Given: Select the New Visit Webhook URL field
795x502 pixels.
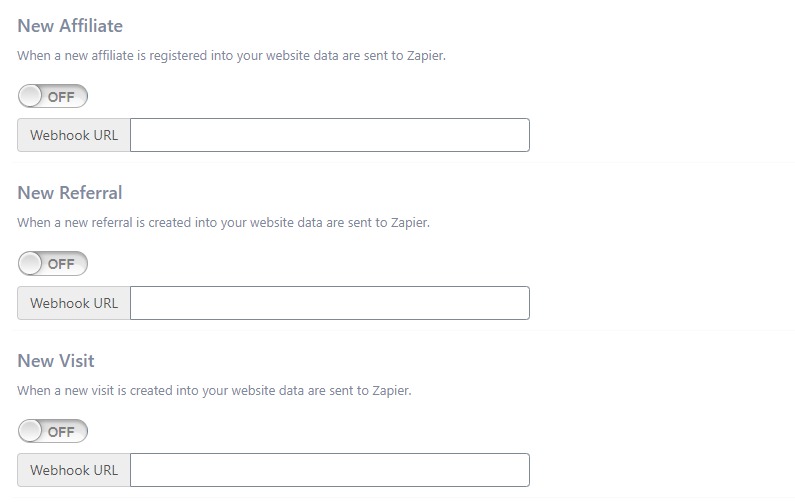Looking at the screenshot, I should tap(329, 470).
